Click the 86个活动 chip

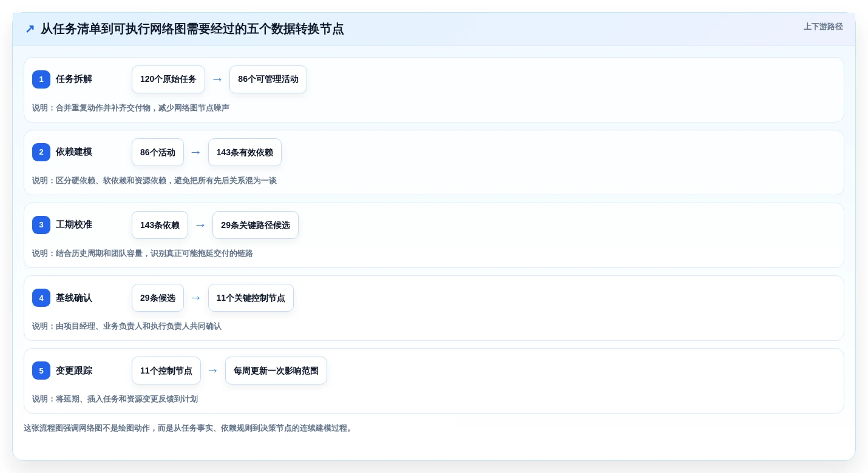point(158,152)
